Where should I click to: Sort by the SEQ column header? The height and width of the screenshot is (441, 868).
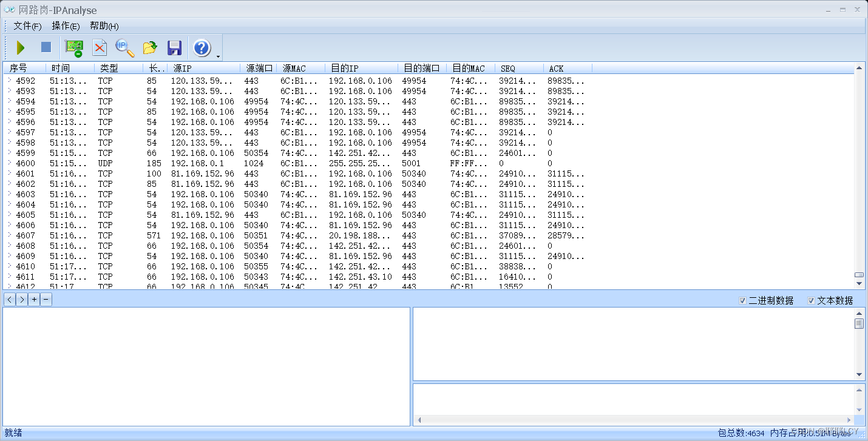point(520,68)
